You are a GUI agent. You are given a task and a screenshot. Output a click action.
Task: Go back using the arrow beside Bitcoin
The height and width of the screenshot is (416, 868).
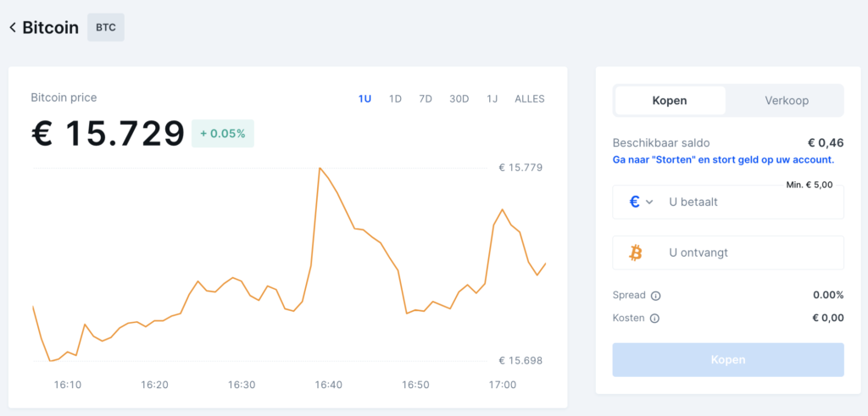coord(12,27)
